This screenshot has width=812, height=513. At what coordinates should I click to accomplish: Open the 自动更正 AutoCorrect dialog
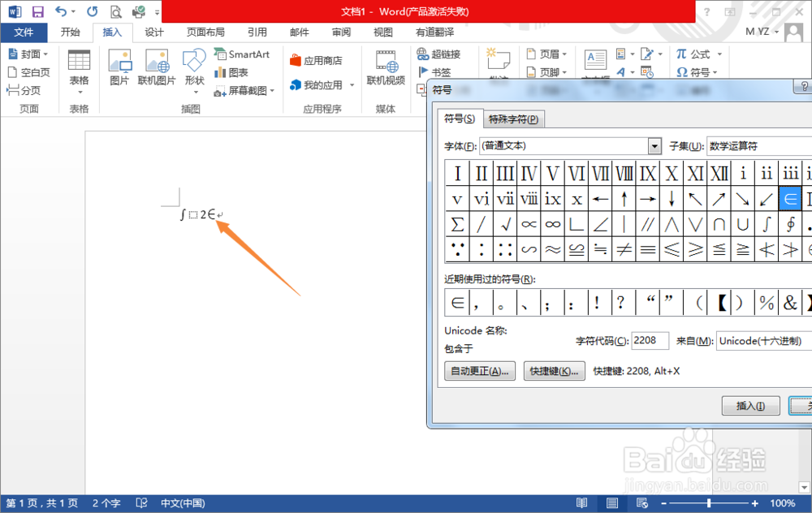click(x=479, y=371)
